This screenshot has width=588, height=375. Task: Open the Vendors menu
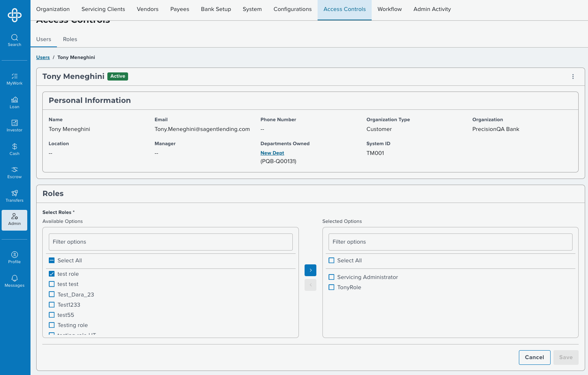point(148,9)
